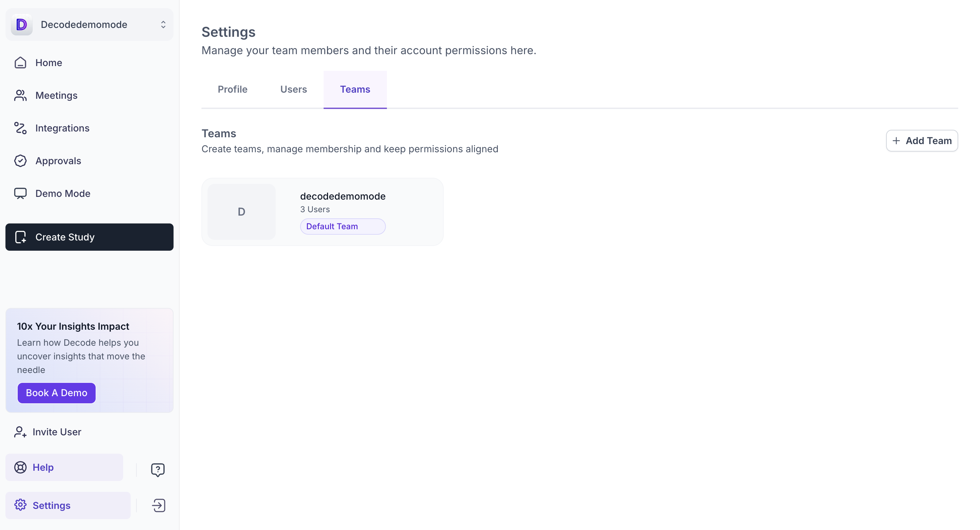This screenshot has height=530, width=980.
Task: Switch to the Profile tab
Action: (232, 90)
